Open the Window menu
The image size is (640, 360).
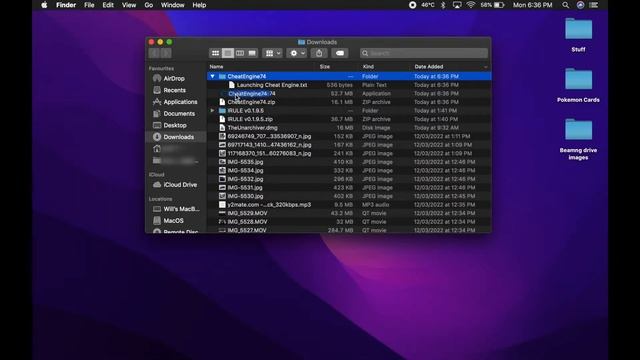click(x=172, y=5)
